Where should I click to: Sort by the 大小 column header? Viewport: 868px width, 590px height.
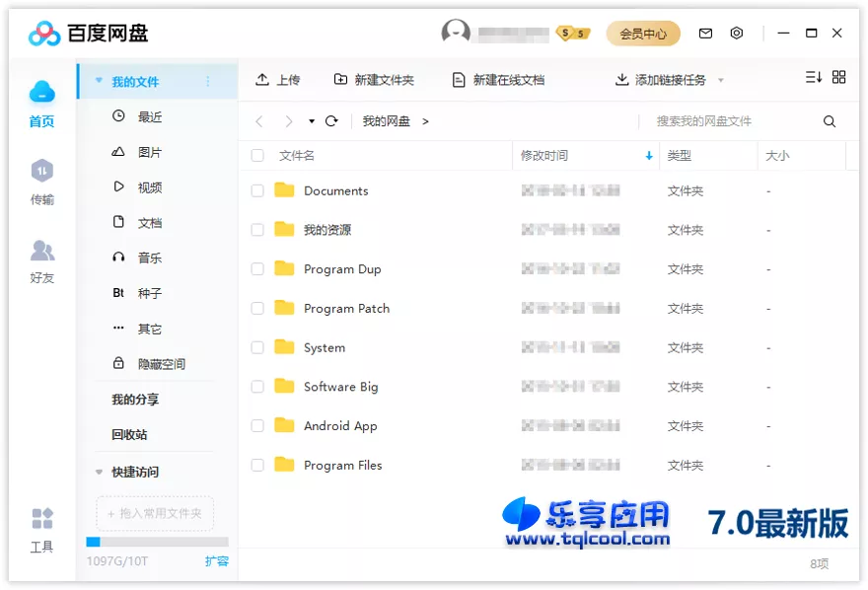(776, 156)
